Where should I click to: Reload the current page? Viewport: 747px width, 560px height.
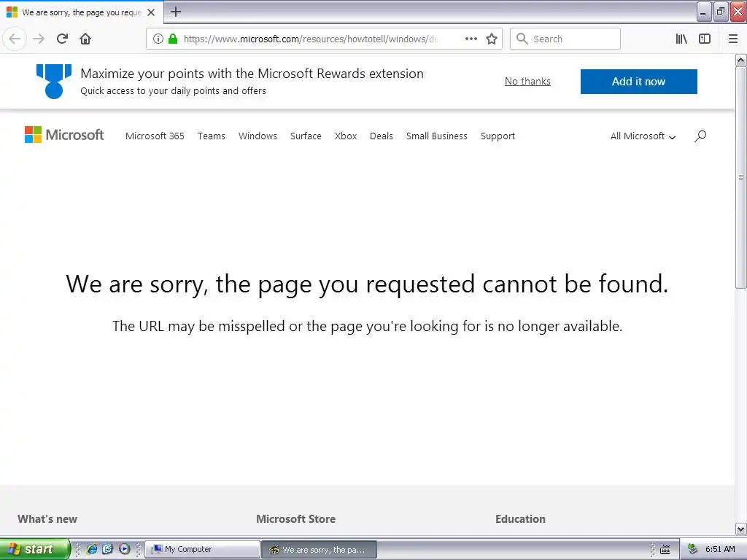pyautogui.click(x=62, y=39)
